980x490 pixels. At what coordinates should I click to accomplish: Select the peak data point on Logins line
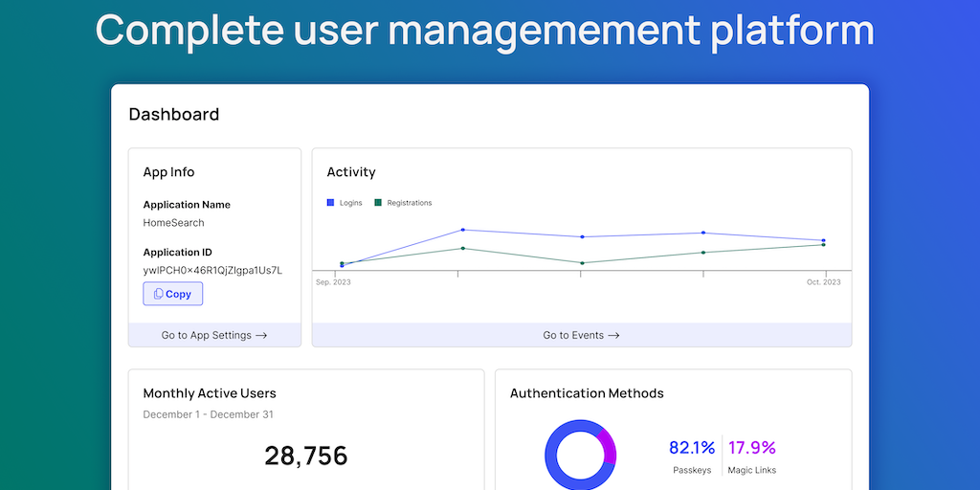[462, 230]
